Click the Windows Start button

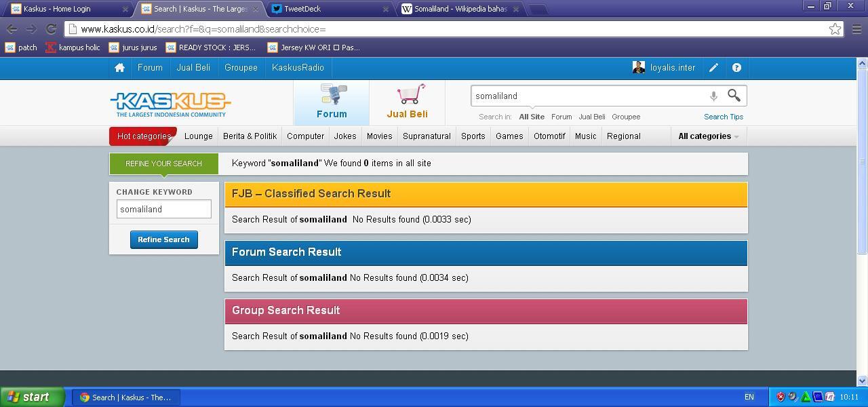point(33,397)
